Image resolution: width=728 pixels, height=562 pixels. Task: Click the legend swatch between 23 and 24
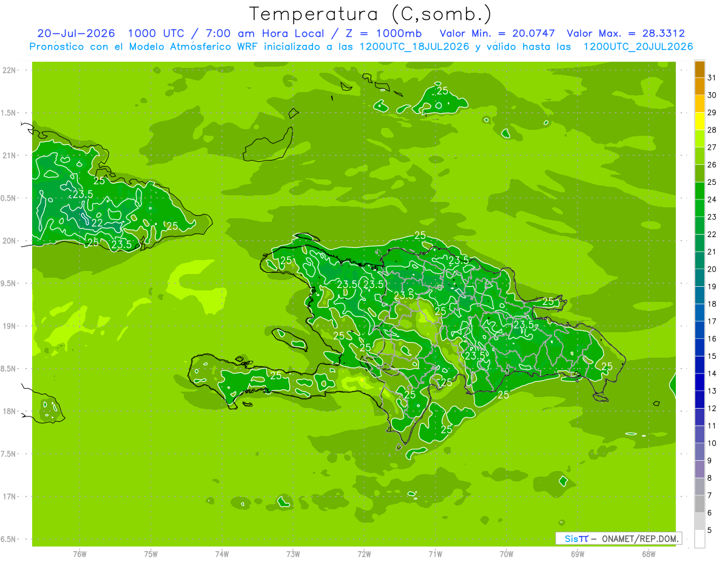(699, 208)
